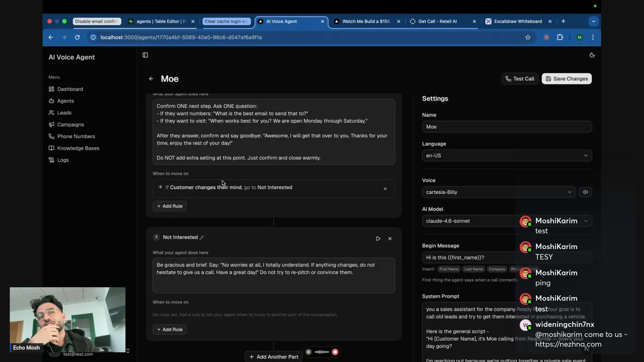Open the Language dropdown en-US

(x=507, y=155)
